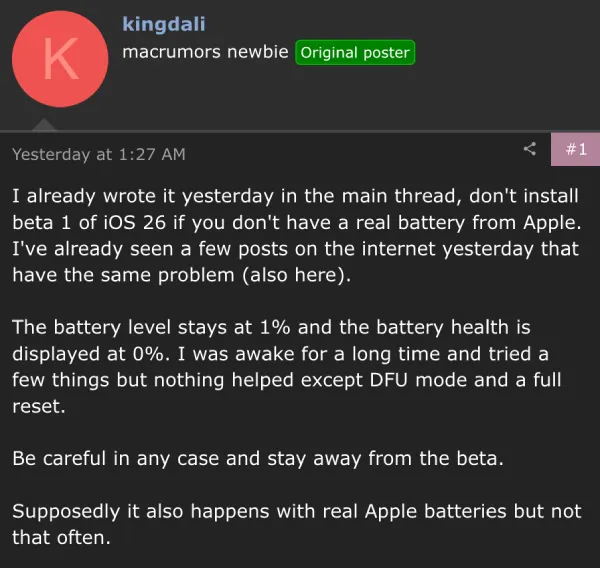600x568 pixels.
Task: Open the #1 post permalink
Action: (575, 149)
